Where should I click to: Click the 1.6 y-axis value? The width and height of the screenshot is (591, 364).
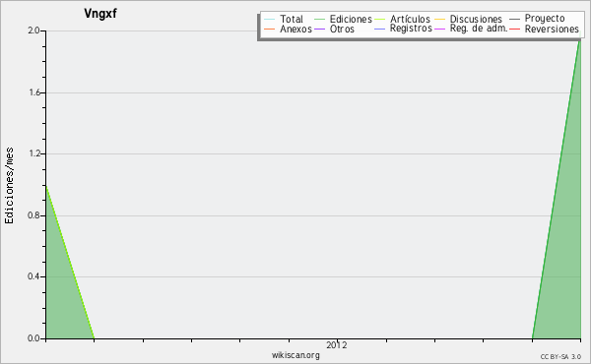point(33,92)
